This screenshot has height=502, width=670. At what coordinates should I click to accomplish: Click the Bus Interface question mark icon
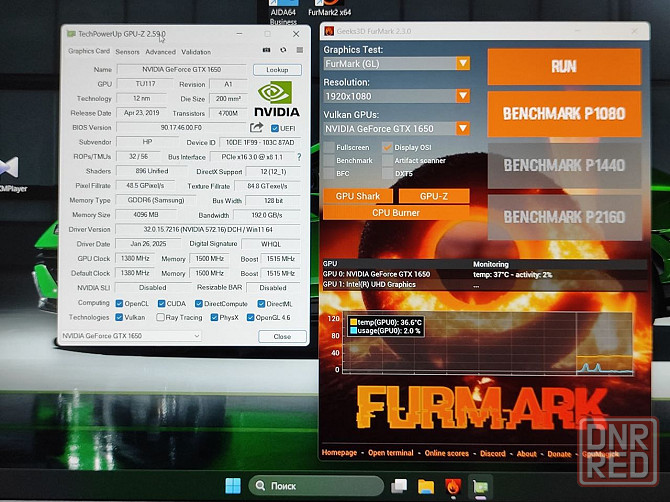[299, 157]
